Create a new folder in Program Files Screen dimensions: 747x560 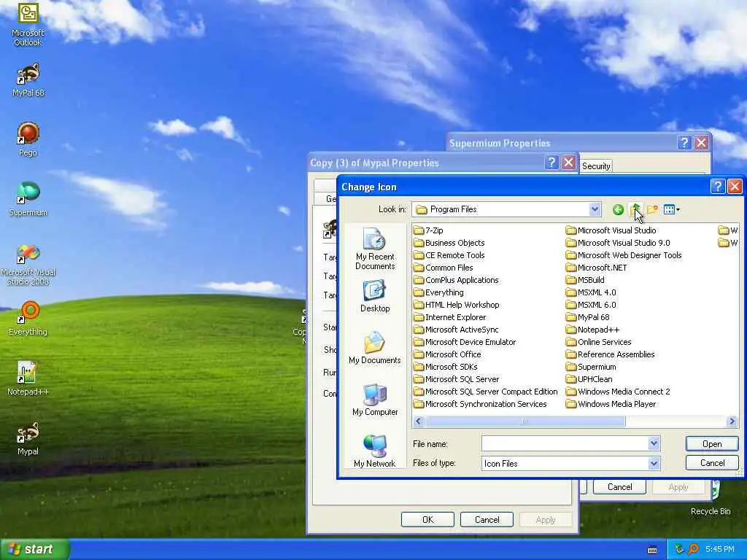[652, 209]
